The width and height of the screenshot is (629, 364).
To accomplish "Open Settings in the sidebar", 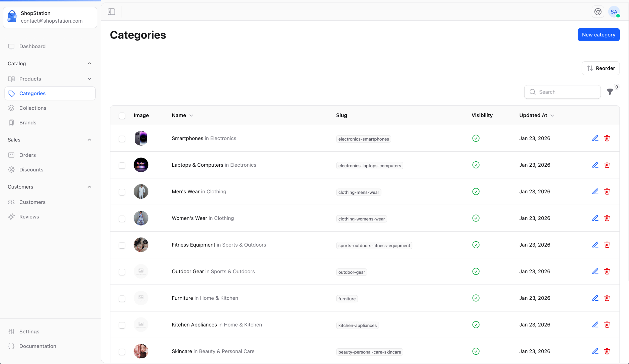I will pyautogui.click(x=50, y=332).
